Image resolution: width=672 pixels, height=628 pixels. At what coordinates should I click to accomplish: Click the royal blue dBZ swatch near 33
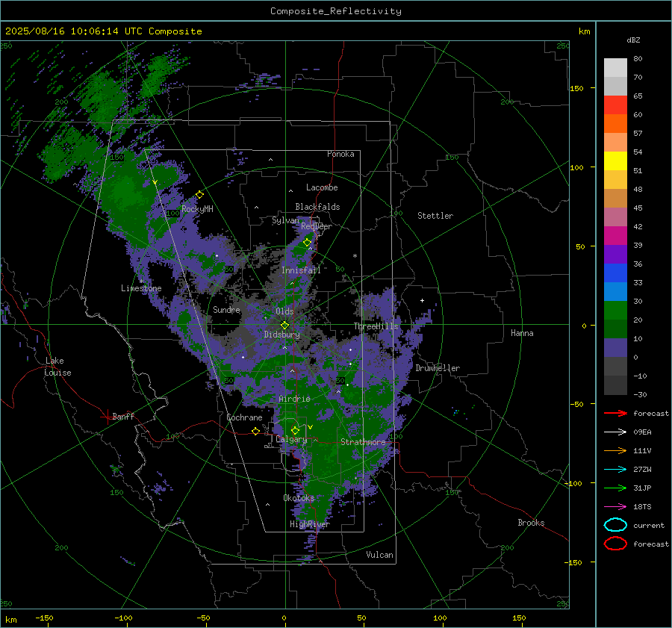[x=615, y=273]
